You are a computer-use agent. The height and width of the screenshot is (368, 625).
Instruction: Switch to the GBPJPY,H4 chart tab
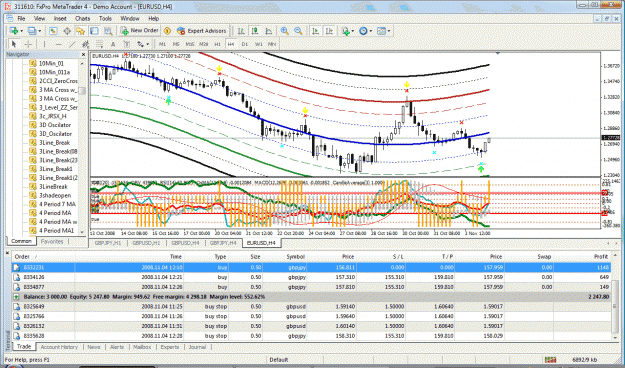click(x=223, y=243)
